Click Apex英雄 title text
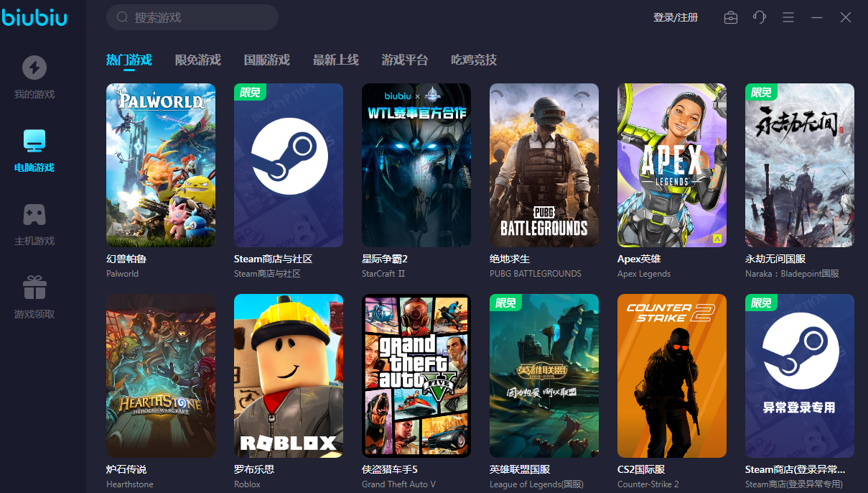This screenshot has height=493, width=868. click(639, 259)
